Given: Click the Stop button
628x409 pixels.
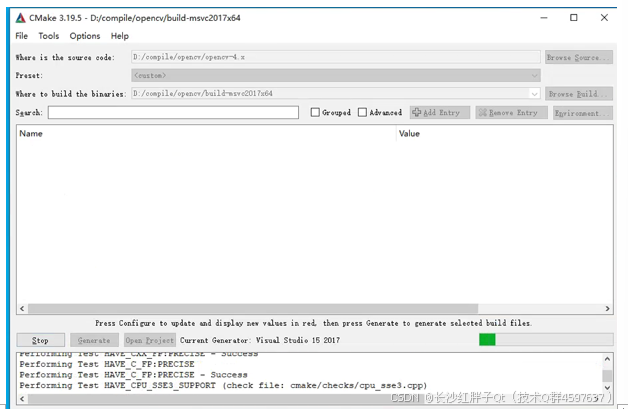Looking at the screenshot, I should (x=40, y=340).
